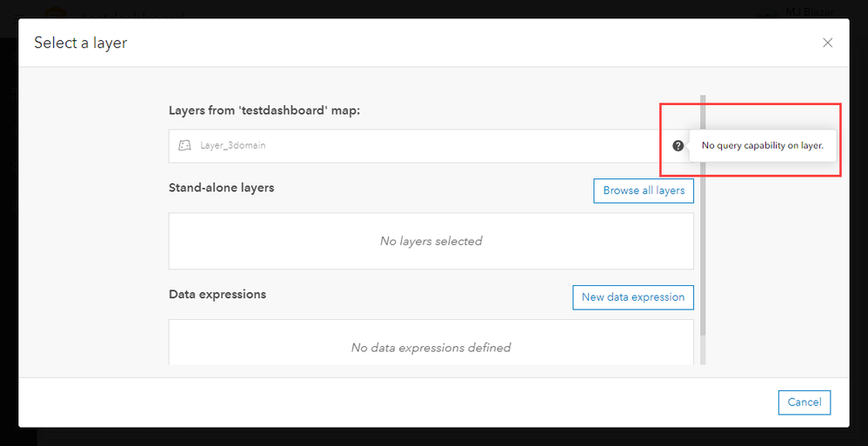
Task: Click the dimmed user avatar icon
Action: click(765, 12)
